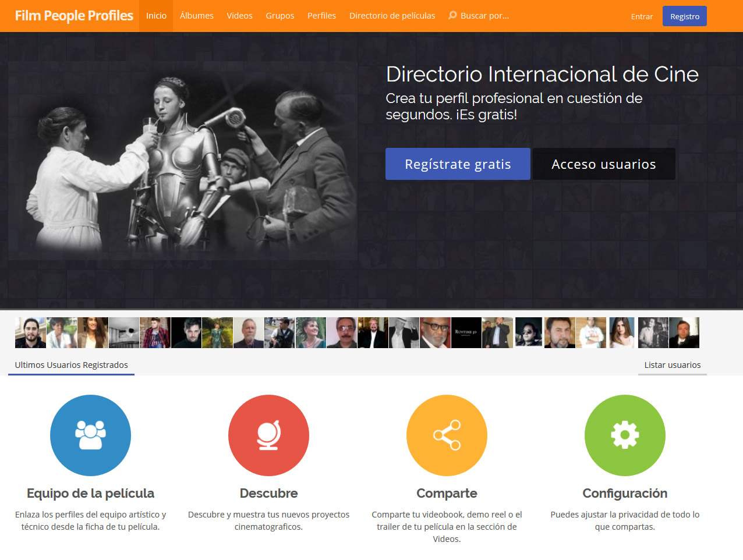The height and width of the screenshot is (560, 743).
Task: Select the Ultimos Usuarios Registrados tab
Action: (71, 365)
